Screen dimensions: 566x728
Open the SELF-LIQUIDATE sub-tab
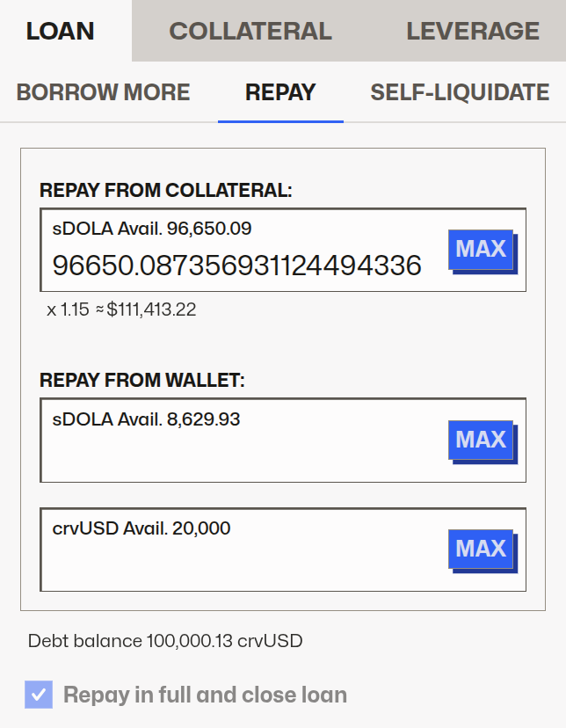click(460, 92)
